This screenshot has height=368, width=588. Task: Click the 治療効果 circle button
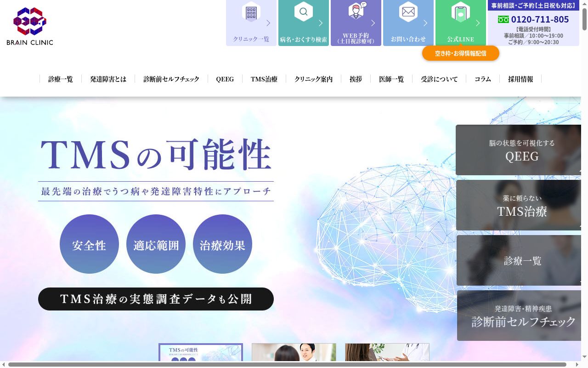pos(222,244)
